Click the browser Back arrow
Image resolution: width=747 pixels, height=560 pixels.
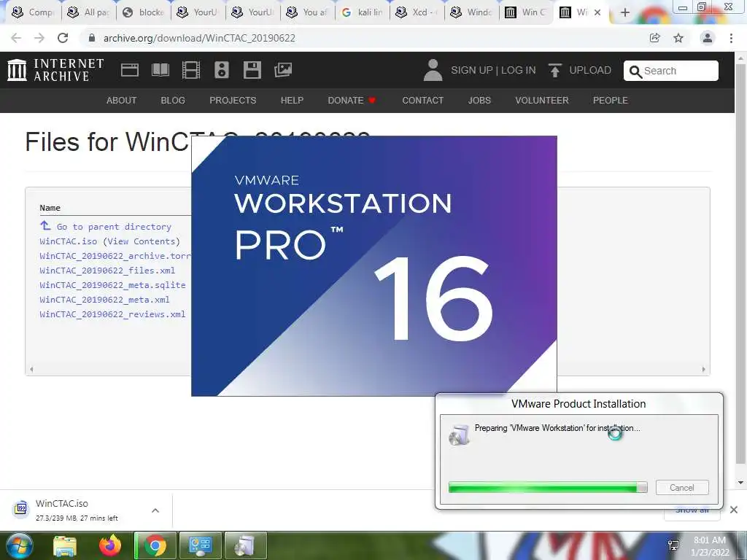(x=16, y=38)
